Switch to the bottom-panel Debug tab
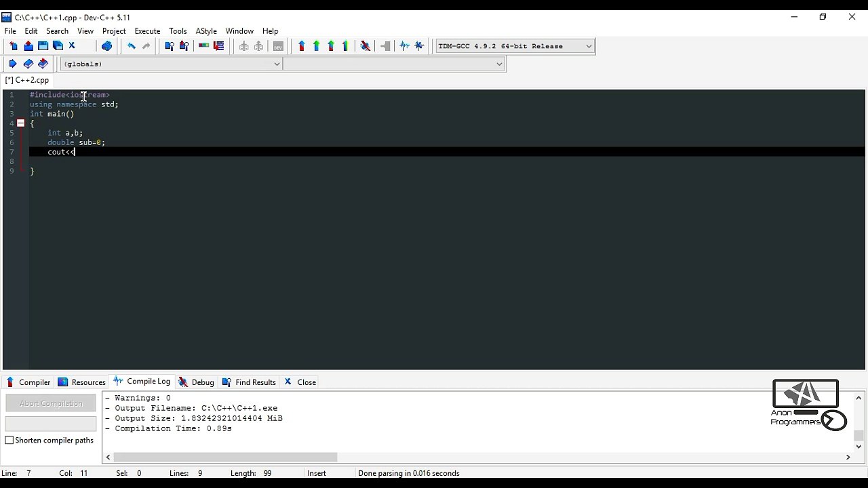The width and height of the screenshot is (868, 488). point(197,382)
